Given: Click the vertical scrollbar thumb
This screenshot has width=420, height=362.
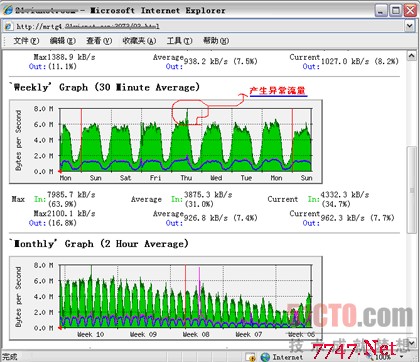Looking at the screenshot, I should [x=411, y=189].
